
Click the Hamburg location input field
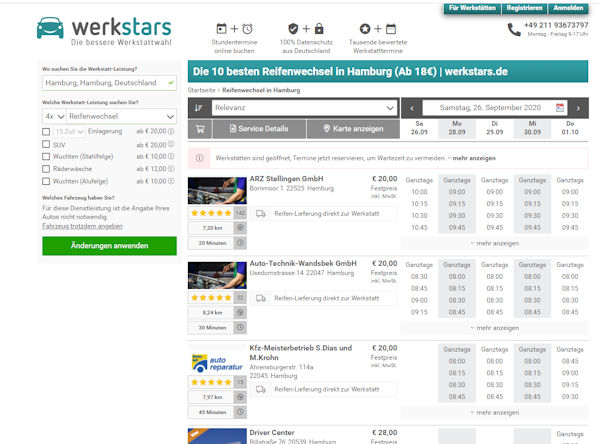click(x=109, y=83)
